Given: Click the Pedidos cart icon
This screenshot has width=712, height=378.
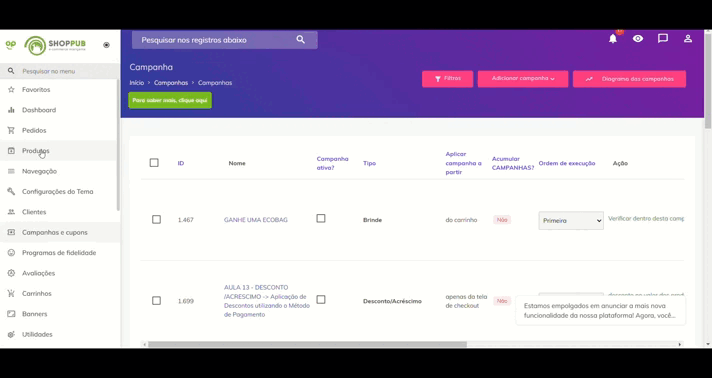Looking at the screenshot, I should (11, 130).
